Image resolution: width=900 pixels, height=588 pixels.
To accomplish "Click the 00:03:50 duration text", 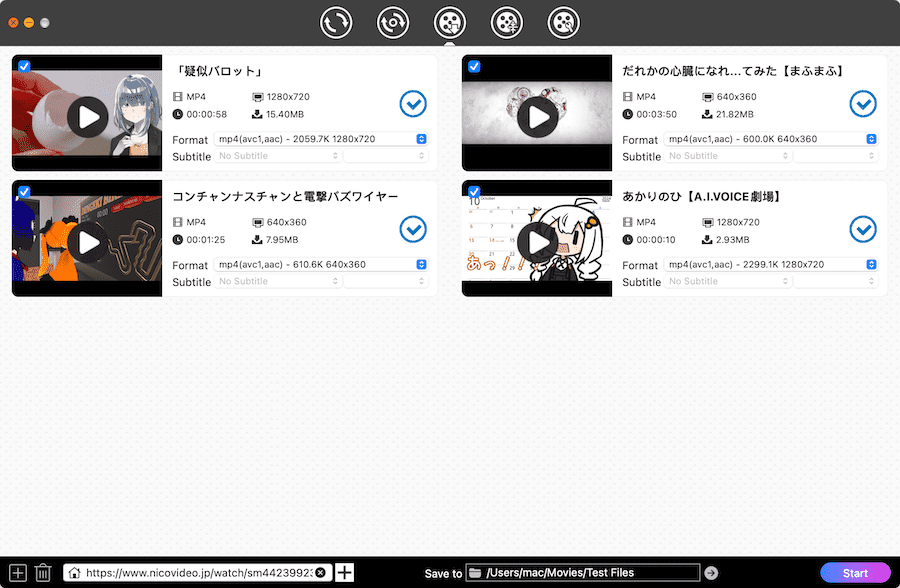I will [657, 114].
